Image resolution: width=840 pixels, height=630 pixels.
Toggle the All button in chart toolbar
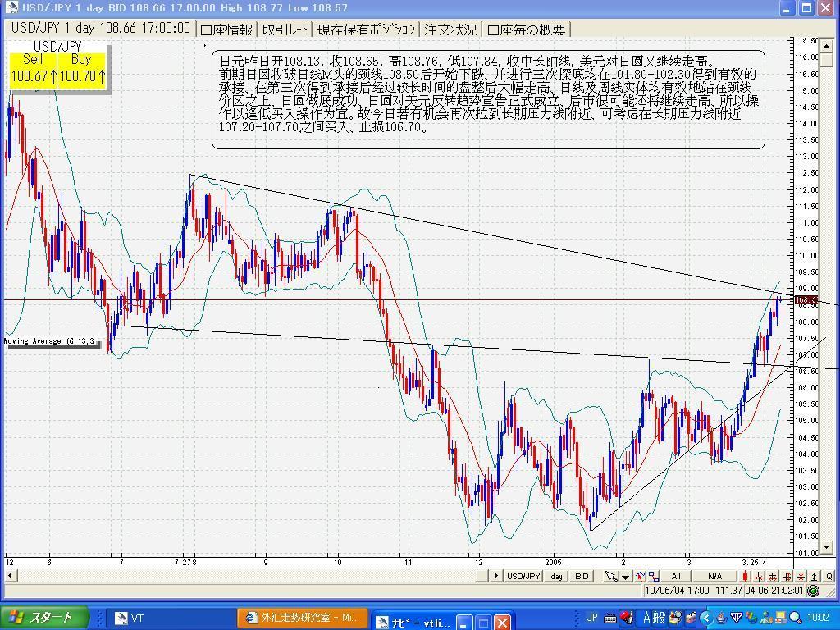(676, 576)
